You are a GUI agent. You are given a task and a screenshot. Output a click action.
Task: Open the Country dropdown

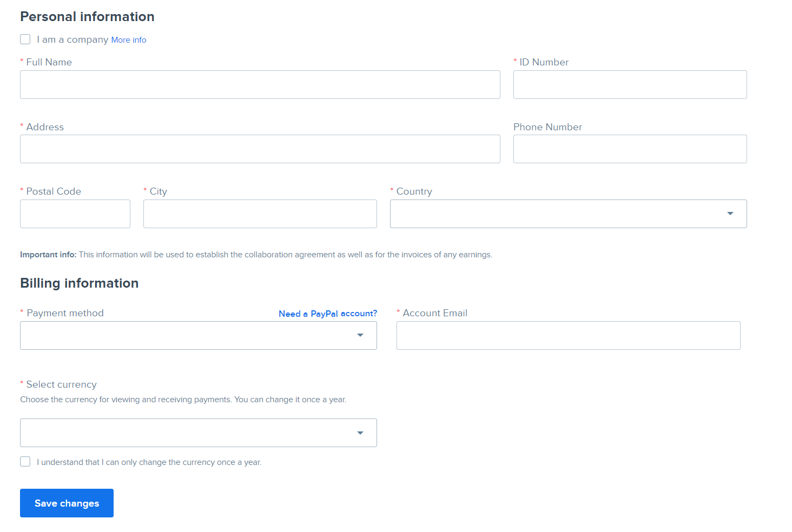569,214
